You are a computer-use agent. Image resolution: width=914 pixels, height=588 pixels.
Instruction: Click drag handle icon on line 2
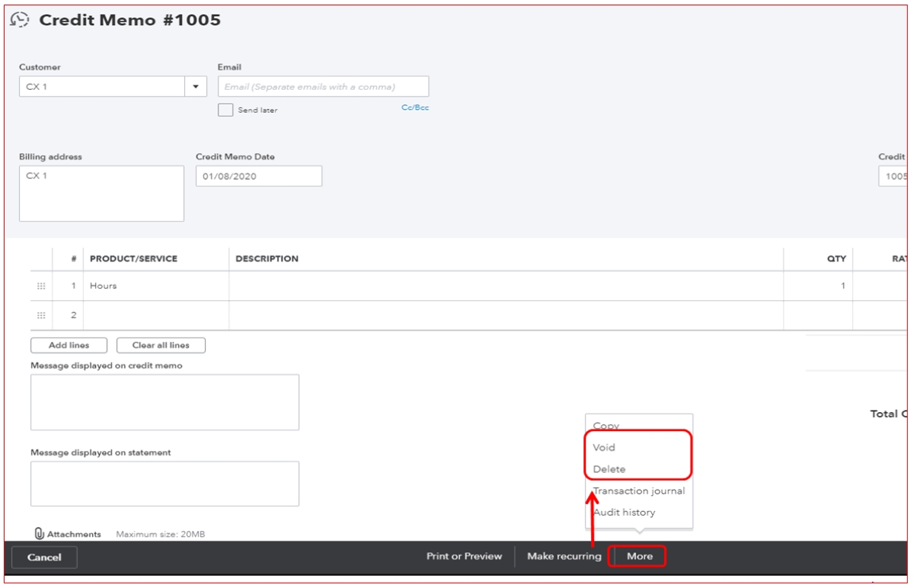tap(41, 315)
